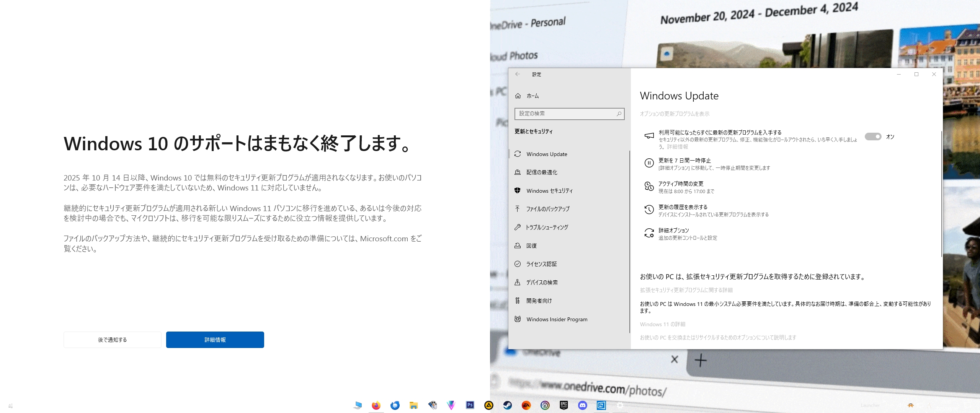This screenshot has width=980, height=413.
Task: Select ファイルのバックアップ in sidebar
Action: point(547,209)
